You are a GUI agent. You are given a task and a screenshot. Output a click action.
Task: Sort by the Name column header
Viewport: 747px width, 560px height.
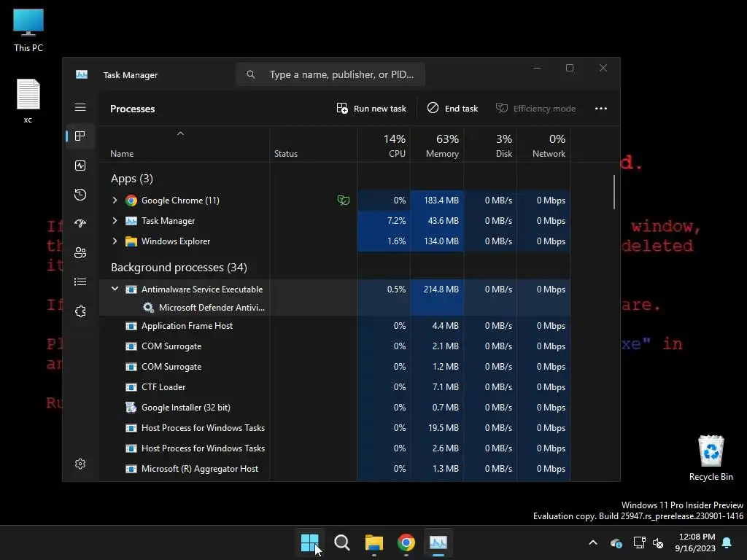click(184, 145)
